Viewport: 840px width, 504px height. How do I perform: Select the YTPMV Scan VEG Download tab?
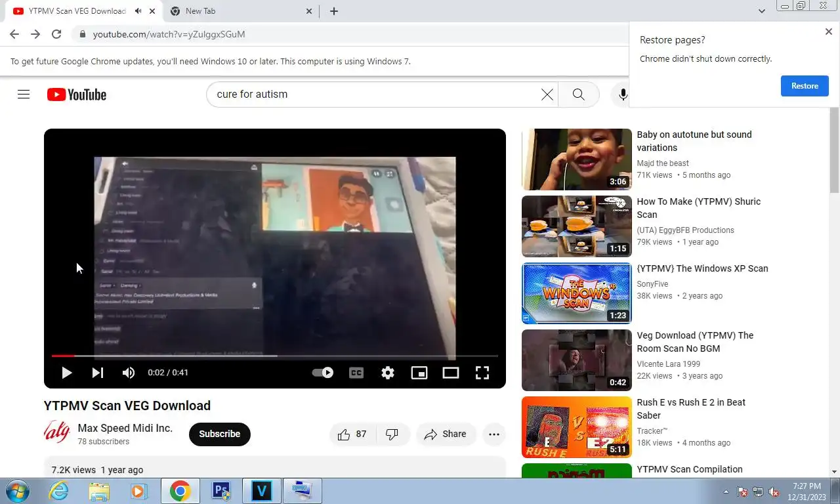coord(77,11)
